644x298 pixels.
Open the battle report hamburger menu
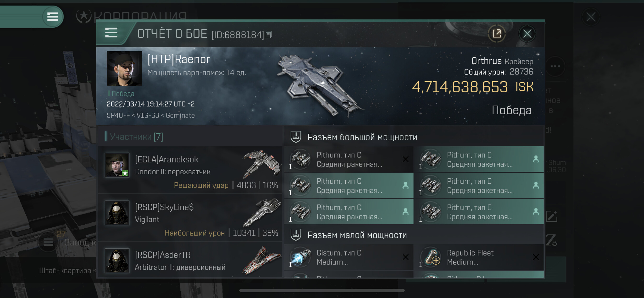click(x=111, y=33)
